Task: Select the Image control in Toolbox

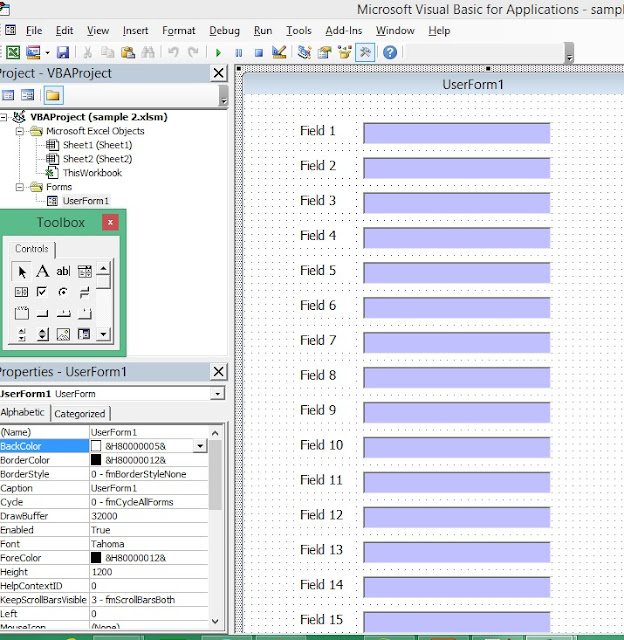Action: point(63,335)
